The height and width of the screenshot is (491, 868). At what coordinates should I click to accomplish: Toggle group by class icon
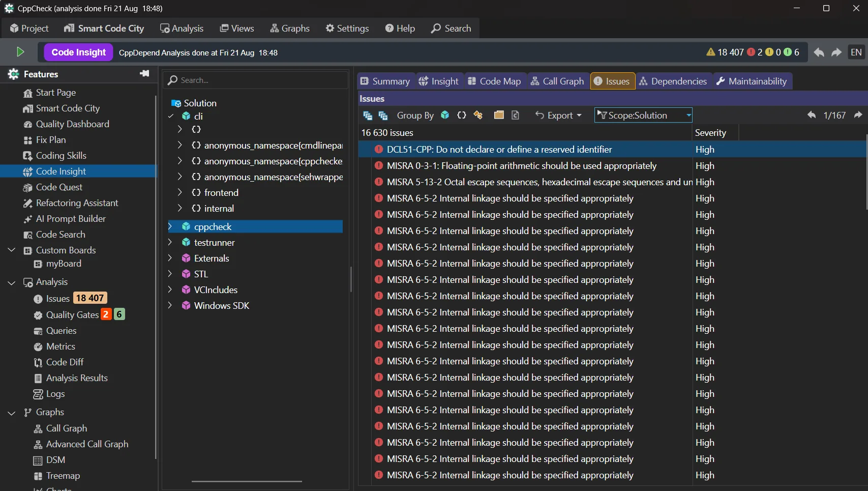[x=478, y=115]
